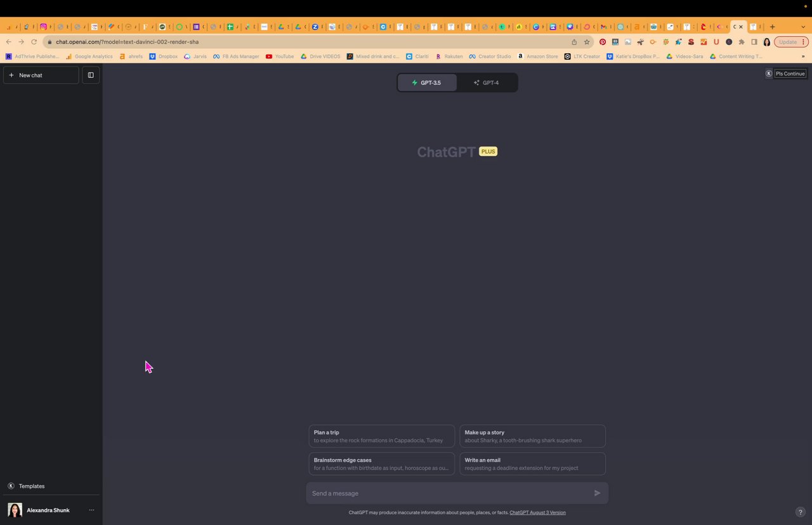Image resolution: width=812 pixels, height=525 pixels.
Task: Click the chat.openai.com address bar
Action: (311, 42)
